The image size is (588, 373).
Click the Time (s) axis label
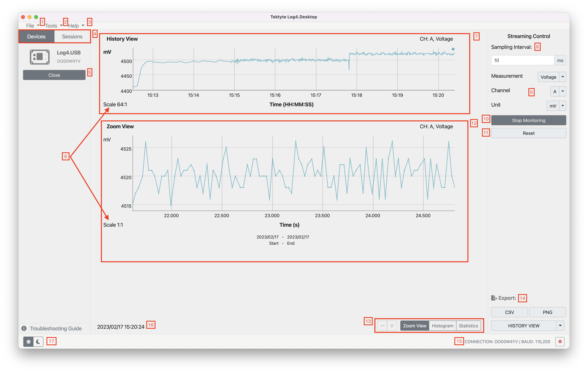point(289,225)
